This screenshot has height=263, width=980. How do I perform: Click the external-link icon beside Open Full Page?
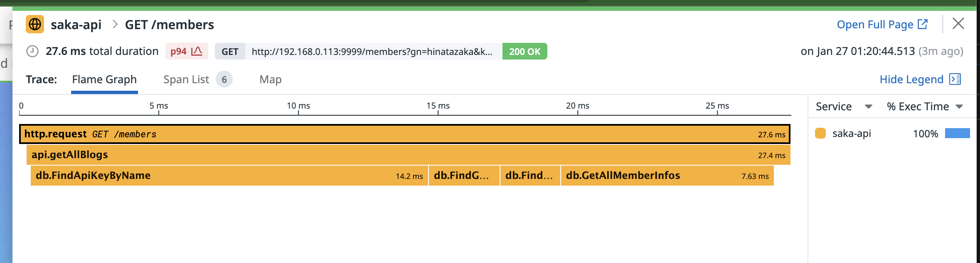coord(923,24)
